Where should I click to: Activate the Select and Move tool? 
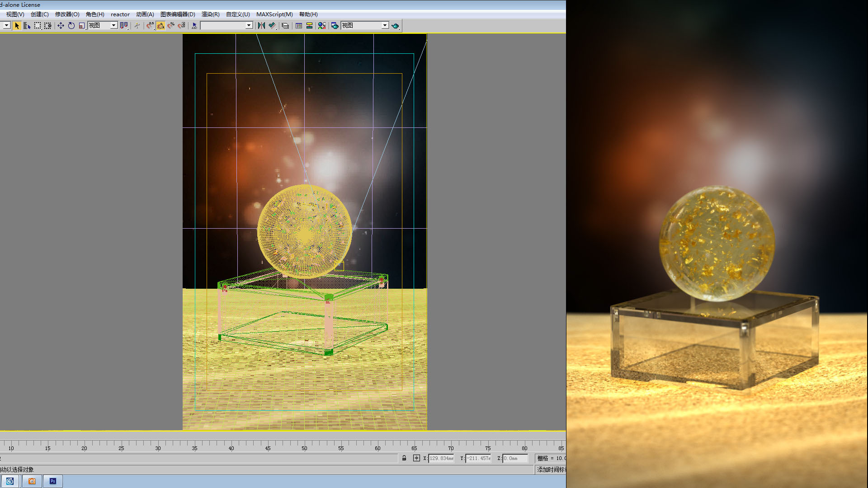coord(61,26)
